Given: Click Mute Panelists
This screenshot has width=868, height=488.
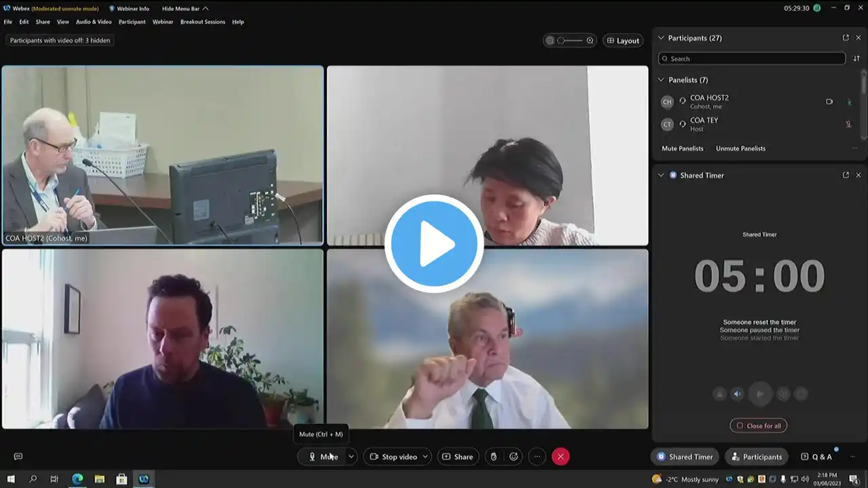Looking at the screenshot, I should pyautogui.click(x=682, y=148).
